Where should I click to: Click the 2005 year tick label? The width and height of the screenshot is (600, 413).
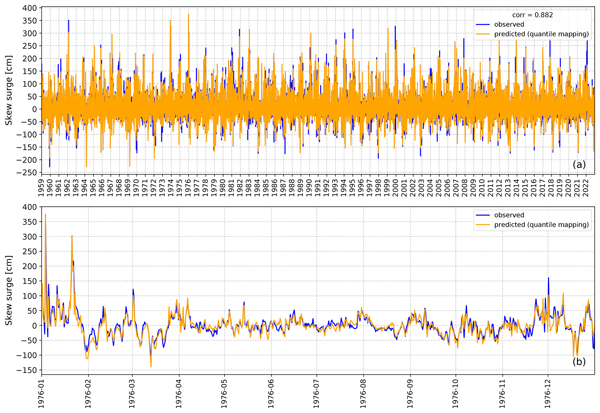click(x=439, y=187)
